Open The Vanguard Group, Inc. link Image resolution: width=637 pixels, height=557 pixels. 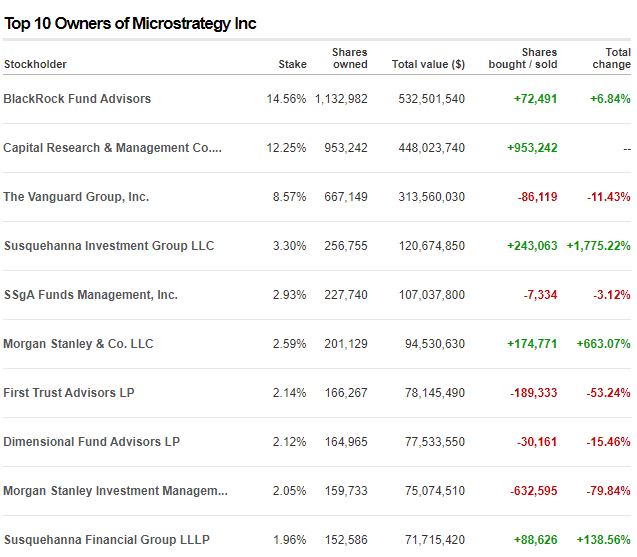(x=76, y=197)
